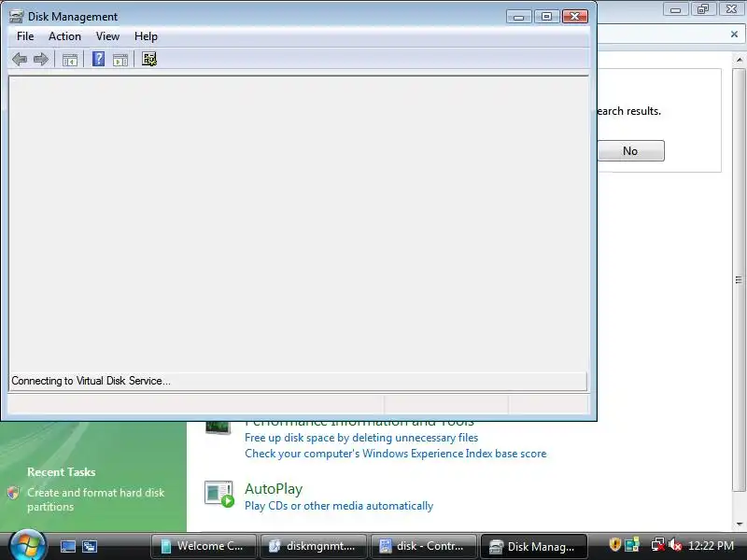Click the Control Panel vertical scrollbar thumb
The height and width of the screenshot is (560, 747).
point(739,280)
